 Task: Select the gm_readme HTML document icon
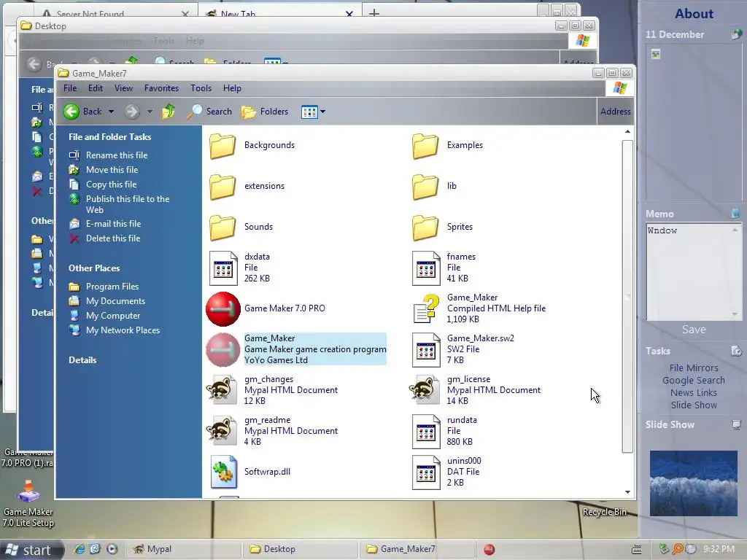[x=222, y=431]
